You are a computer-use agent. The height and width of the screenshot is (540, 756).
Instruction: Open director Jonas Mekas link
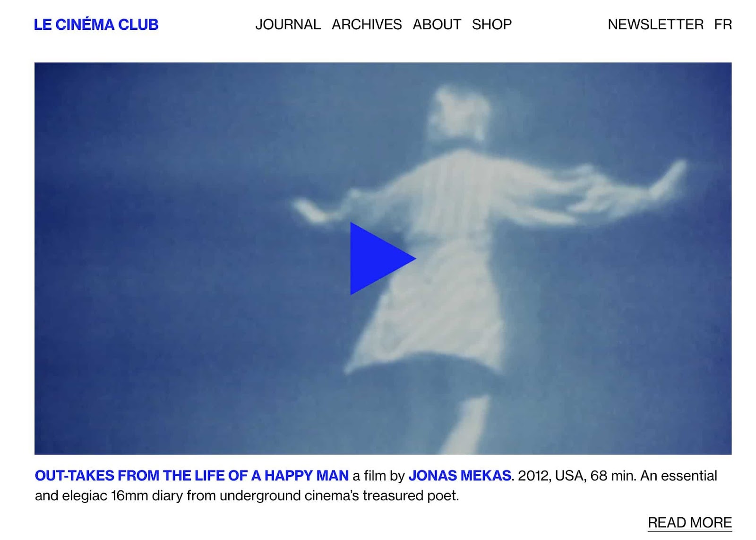(x=460, y=475)
